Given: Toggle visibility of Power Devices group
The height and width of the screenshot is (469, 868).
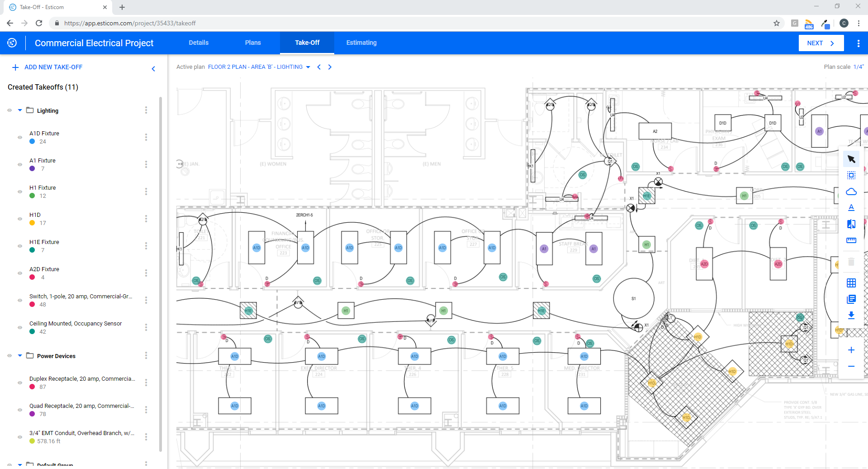Looking at the screenshot, I should click(x=9, y=356).
